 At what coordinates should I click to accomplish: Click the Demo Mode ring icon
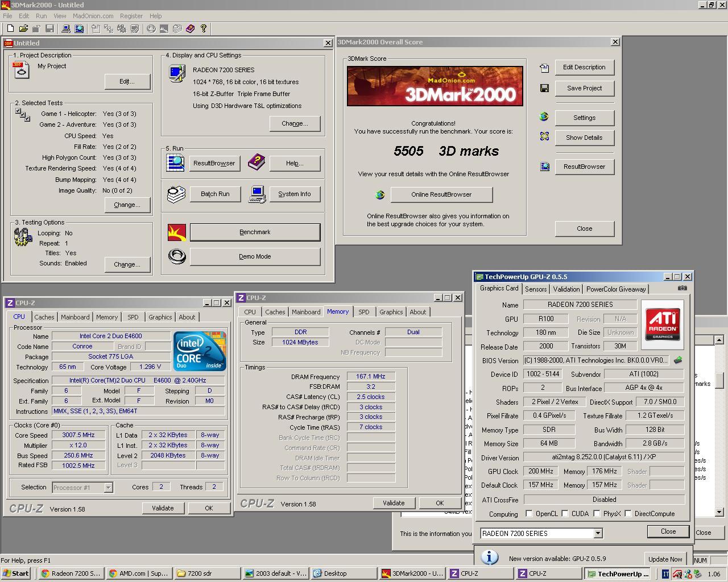coord(177,256)
